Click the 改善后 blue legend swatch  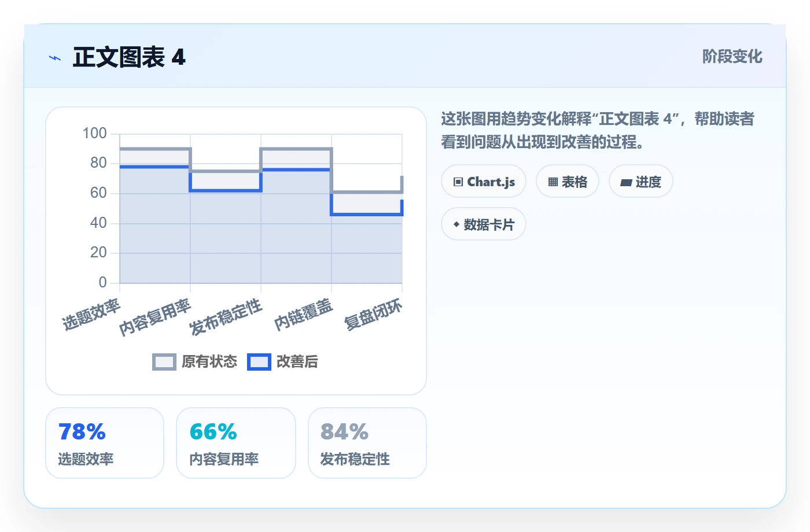click(259, 362)
